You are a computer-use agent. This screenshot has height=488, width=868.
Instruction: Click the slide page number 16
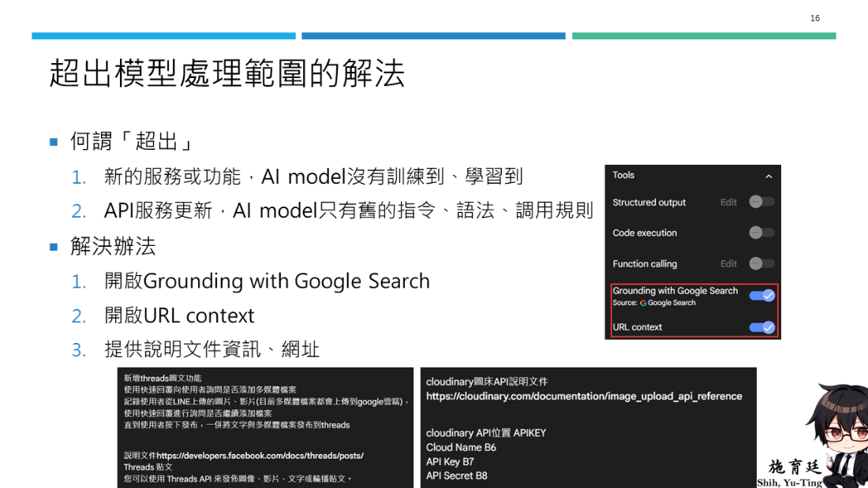point(815,18)
